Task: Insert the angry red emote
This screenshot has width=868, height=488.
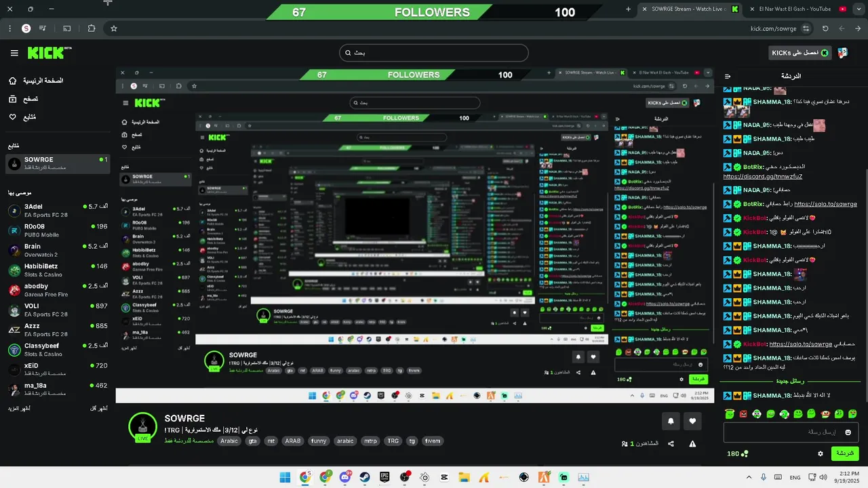Action: click(x=743, y=414)
